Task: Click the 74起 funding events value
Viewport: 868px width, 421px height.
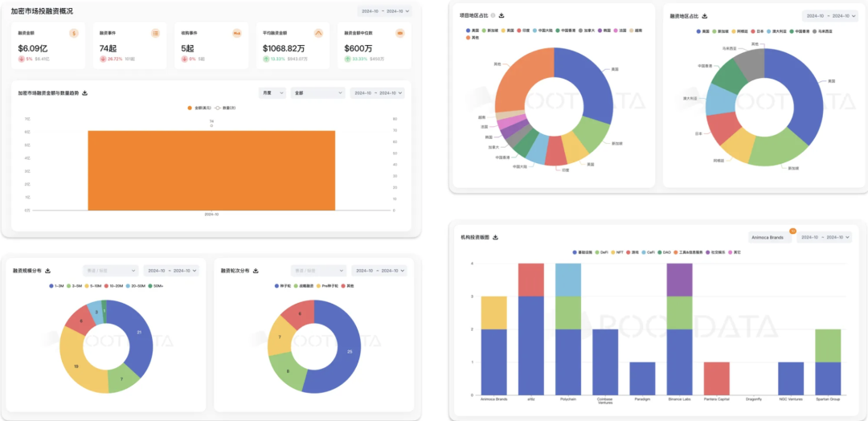Action: coord(108,48)
